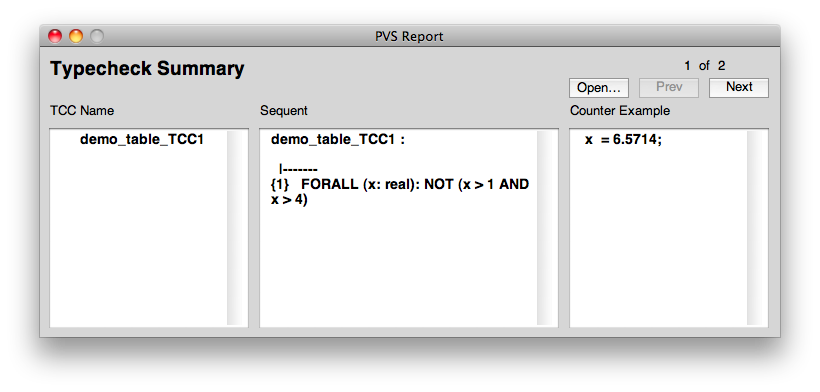Click the x = 6.5714 counter example value
This screenshot has width=820, height=392.
(623, 140)
